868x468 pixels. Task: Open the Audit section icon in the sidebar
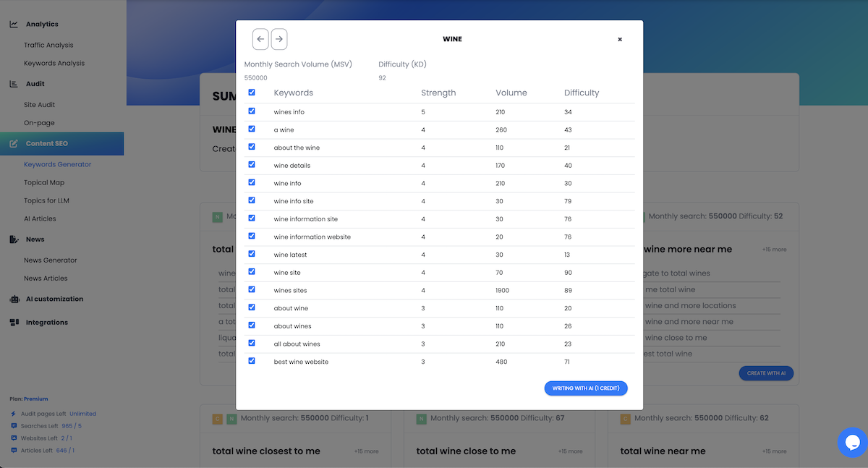coord(13,83)
